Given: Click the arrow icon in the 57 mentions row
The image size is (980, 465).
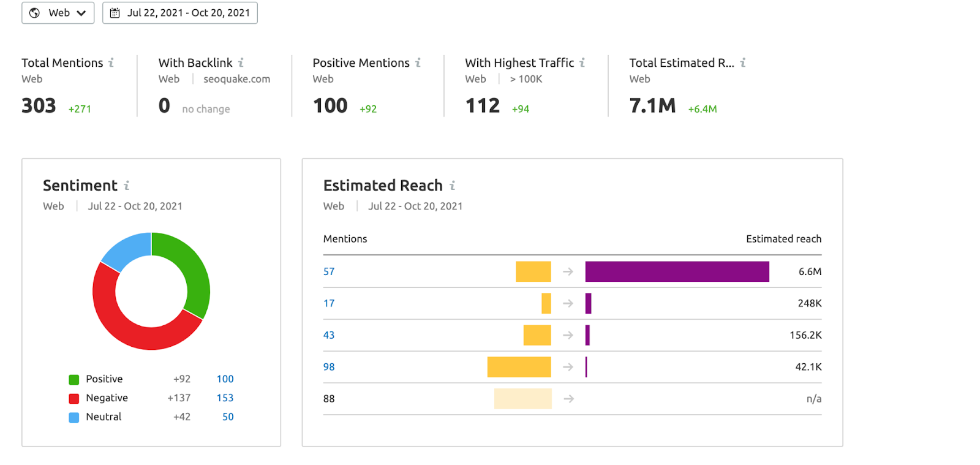Looking at the screenshot, I should point(568,271).
